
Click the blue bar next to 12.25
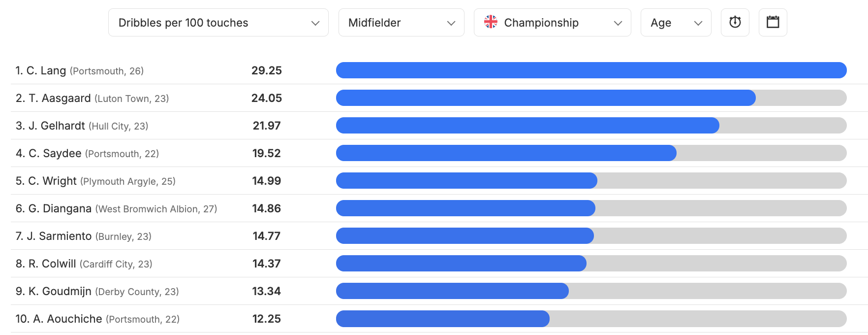(x=442, y=319)
